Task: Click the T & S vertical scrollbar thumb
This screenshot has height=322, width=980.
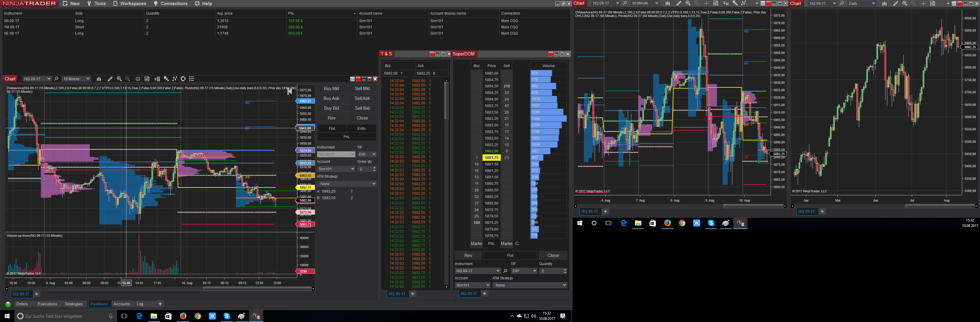Action: [x=446, y=100]
